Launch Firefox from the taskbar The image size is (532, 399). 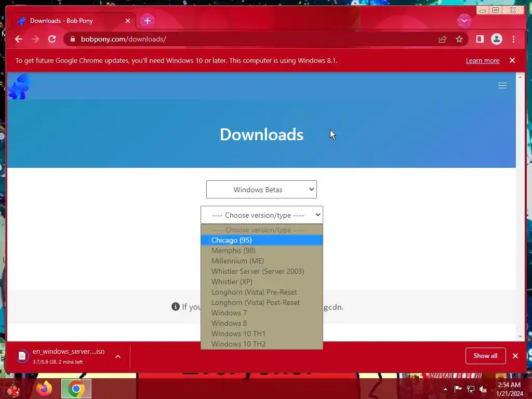[45, 389]
